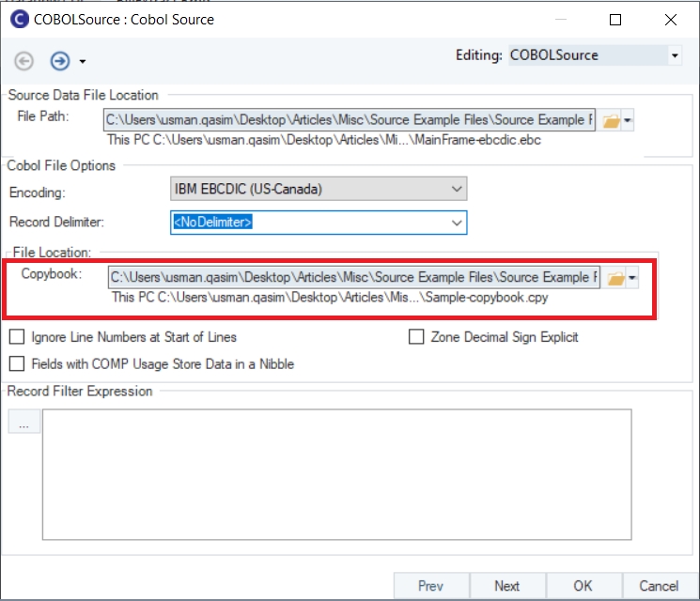
Task: Click the File Path text field
Action: click(350, 120)
